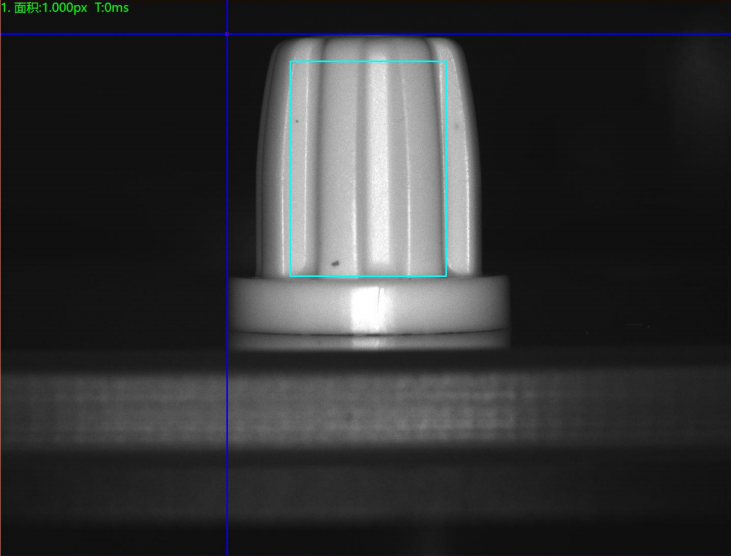
Task: Click the small green defect marker inside ROI
Action: coord(296,122)
